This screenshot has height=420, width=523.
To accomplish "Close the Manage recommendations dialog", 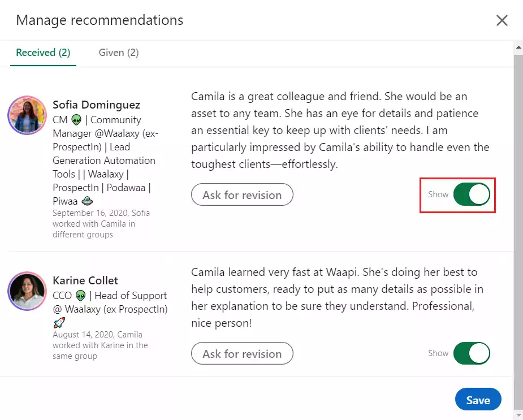I will (x=502, y=21).
